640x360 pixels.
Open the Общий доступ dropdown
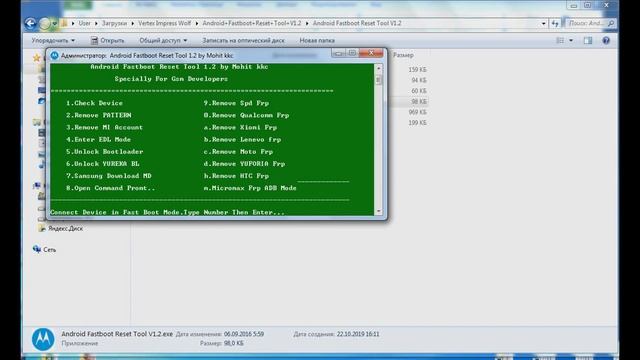pos(163,40)
